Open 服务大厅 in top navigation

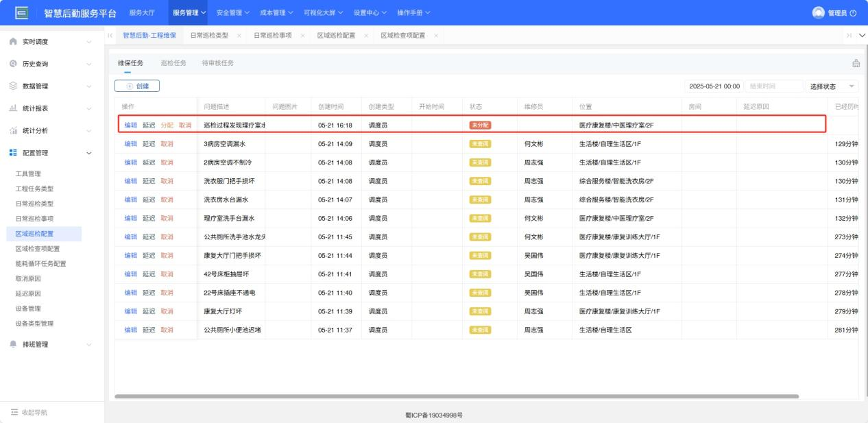[x=141, y=12]
